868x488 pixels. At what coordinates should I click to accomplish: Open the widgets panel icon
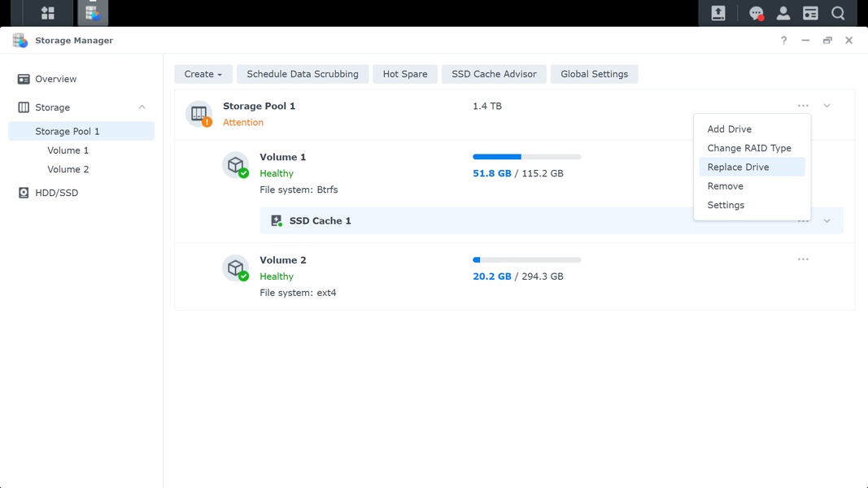click(x=810, y=13)
